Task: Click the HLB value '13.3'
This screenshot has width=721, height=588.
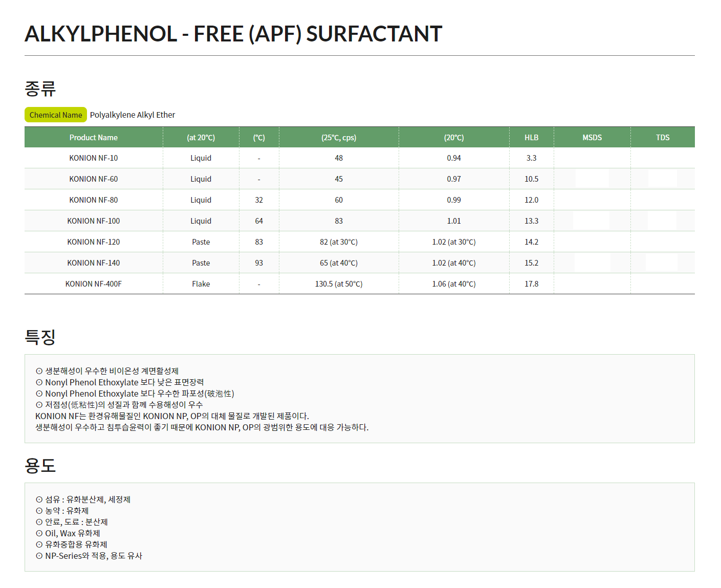Action: tap(532, 221)
